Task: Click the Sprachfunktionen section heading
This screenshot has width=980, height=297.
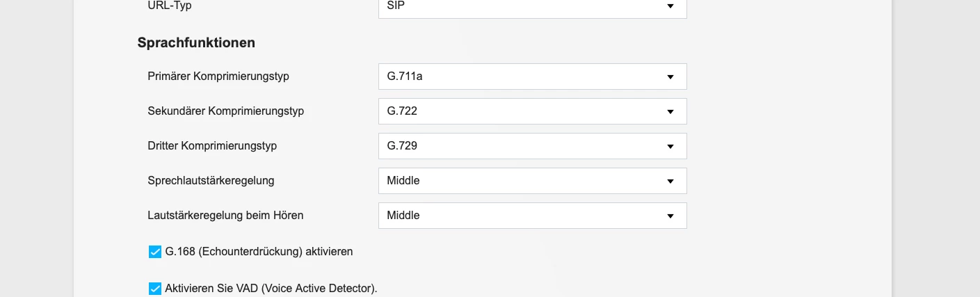Action: [196, 42]
